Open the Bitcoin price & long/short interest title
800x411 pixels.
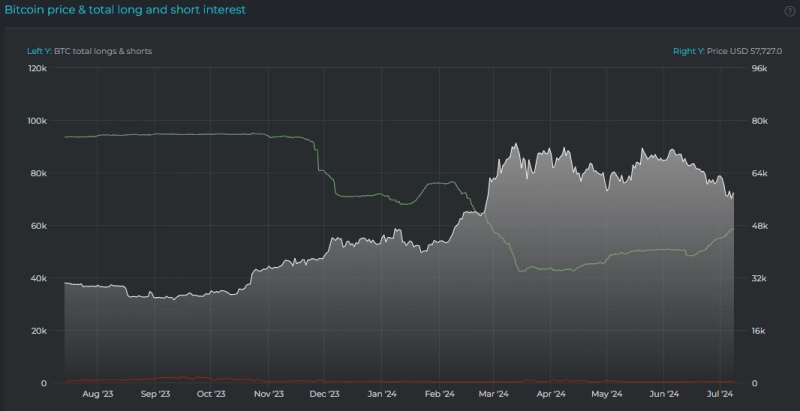coord(125,10)
